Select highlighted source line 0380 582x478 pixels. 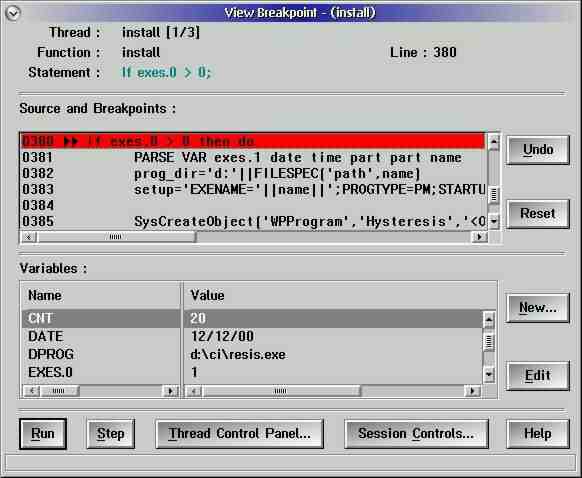coord(252,141)
